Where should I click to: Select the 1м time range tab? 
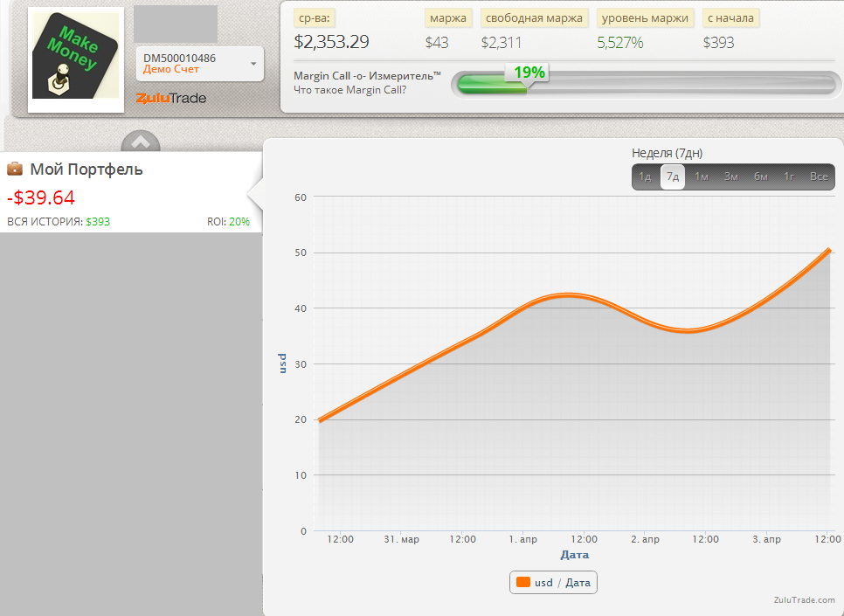pos(702,176)
